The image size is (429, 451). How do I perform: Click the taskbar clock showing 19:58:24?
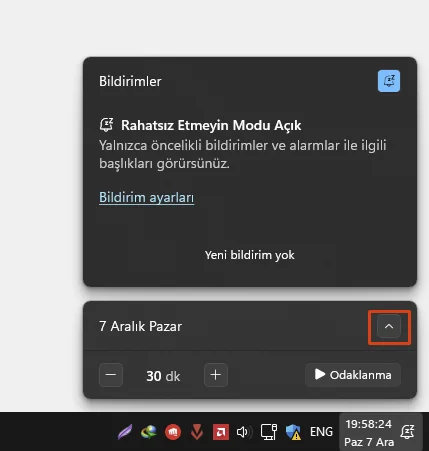[369, 433]
